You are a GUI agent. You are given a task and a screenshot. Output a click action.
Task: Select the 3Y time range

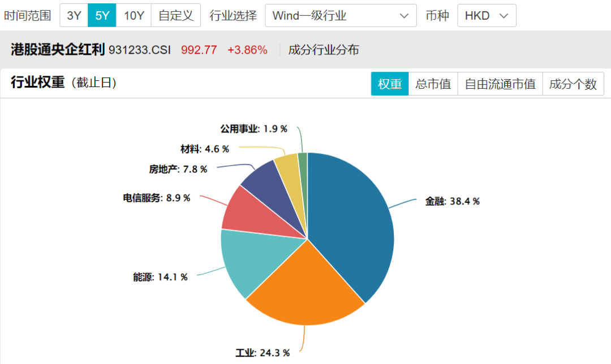[74, 16]
